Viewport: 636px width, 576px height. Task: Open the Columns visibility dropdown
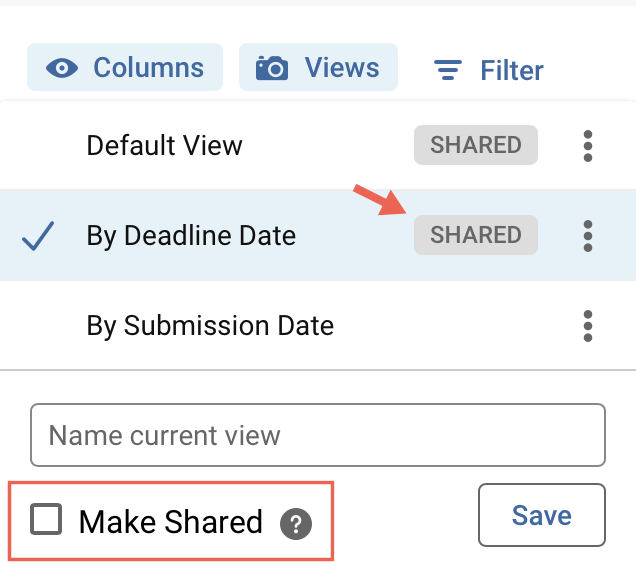pos(124,68)
